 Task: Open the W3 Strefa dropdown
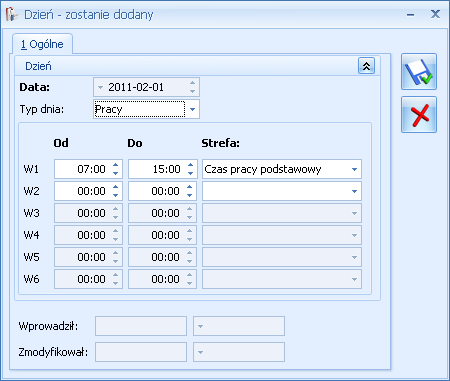click(354, 213)
